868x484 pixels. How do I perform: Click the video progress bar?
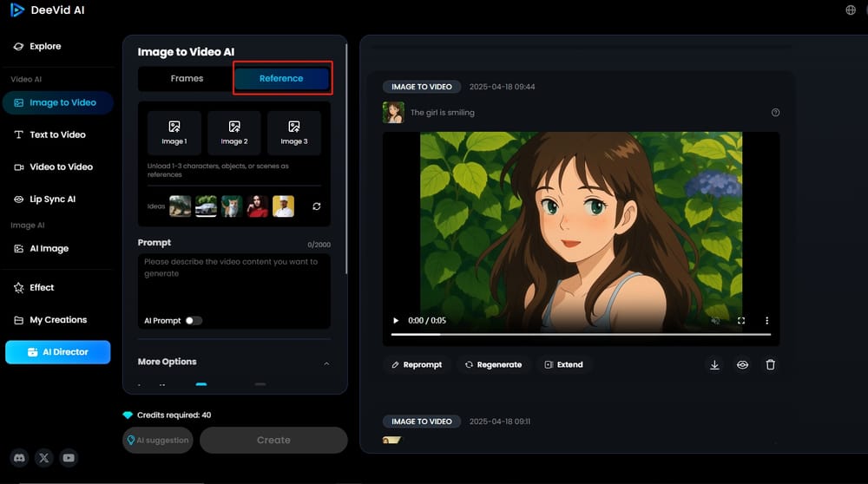(x=580, y=334)
